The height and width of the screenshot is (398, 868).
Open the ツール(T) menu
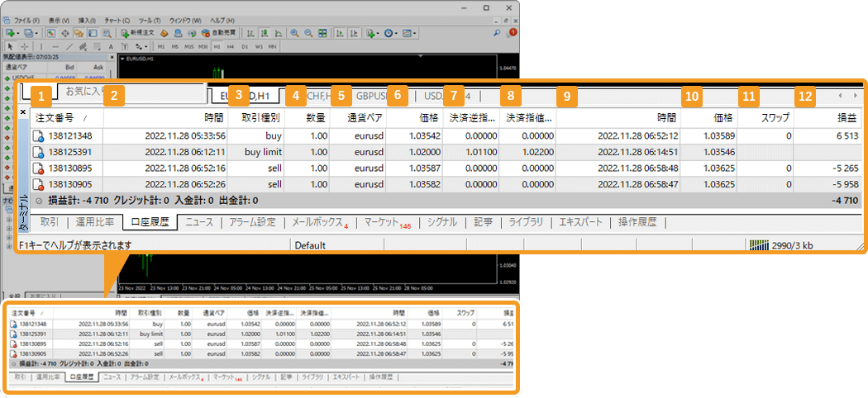pos(150,21)
